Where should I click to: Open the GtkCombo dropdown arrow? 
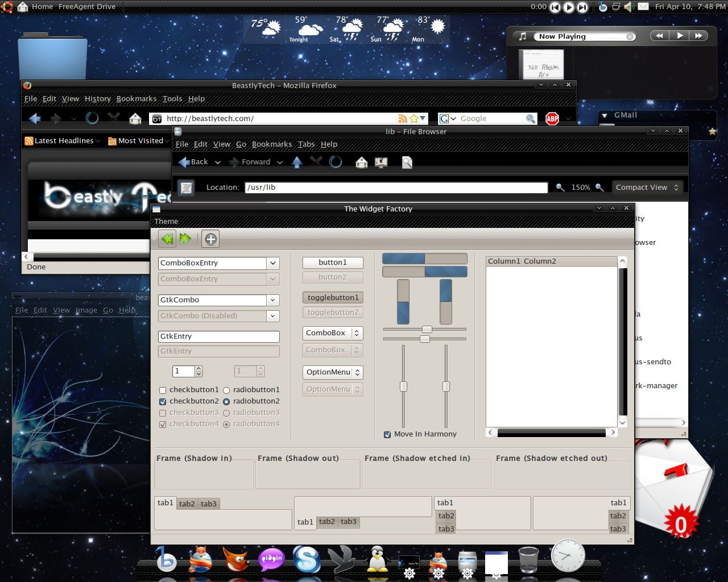(x=274, y=300)
